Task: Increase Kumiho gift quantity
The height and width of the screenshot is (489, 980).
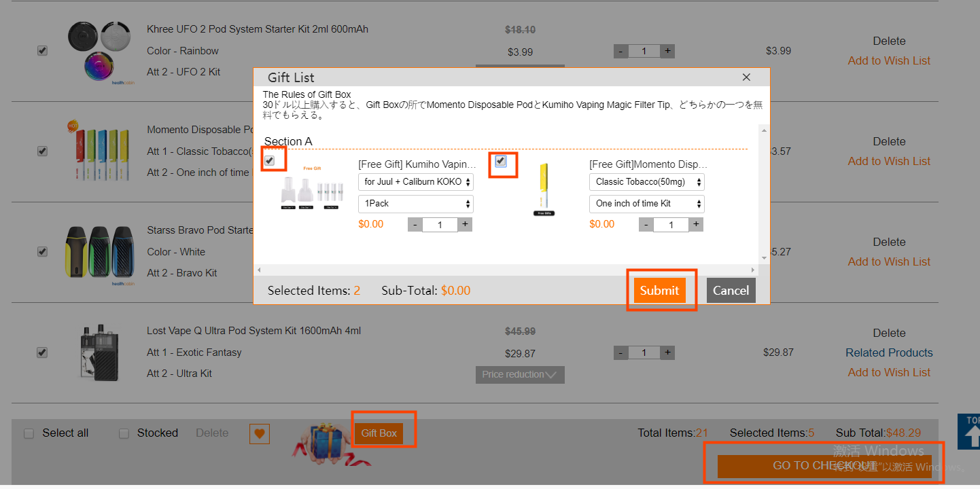Action: (x=465, y=225)
